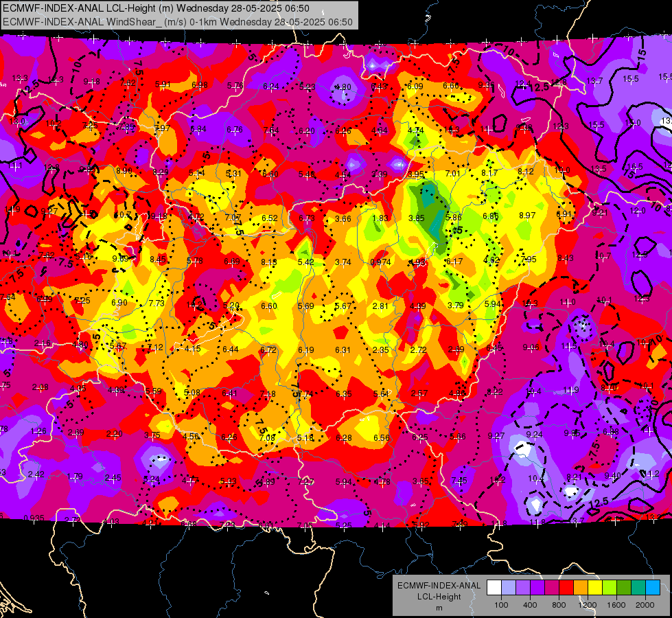
Task: Click the legend tick label 800
Action: coord(559,605)
